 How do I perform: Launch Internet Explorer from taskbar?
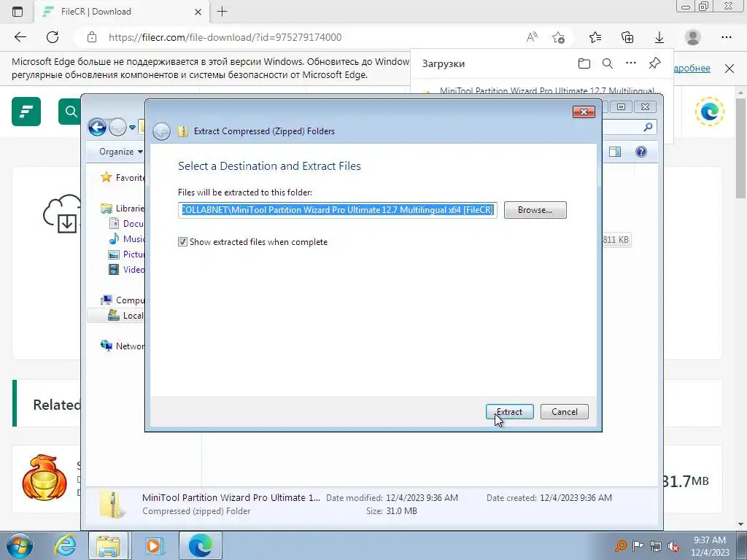[65, 545]
